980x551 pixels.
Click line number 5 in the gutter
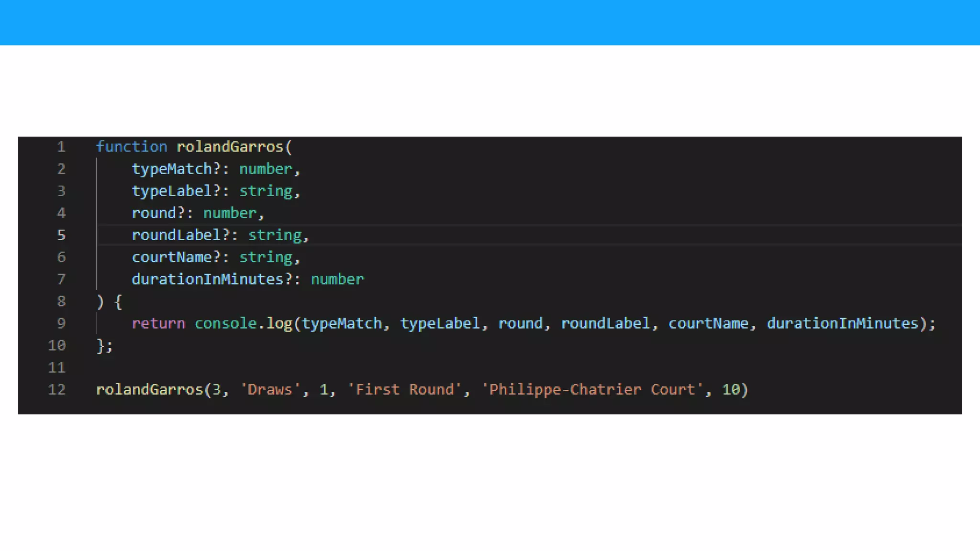click(61, 235)
